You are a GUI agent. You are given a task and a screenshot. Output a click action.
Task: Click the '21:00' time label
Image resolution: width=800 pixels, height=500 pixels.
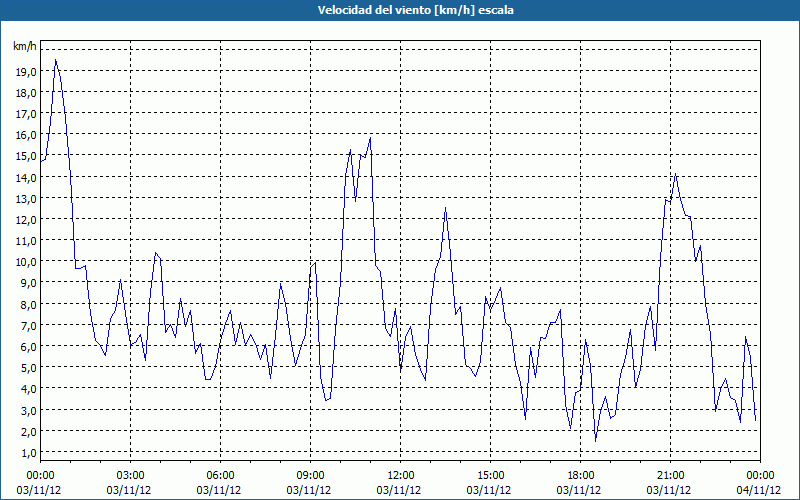click(670, 475)
